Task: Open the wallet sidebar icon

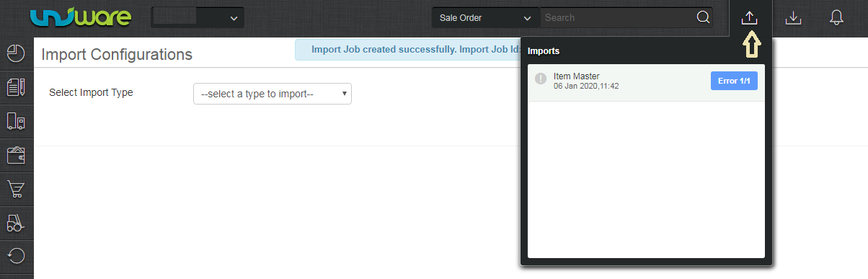Action: pos(16,154)
